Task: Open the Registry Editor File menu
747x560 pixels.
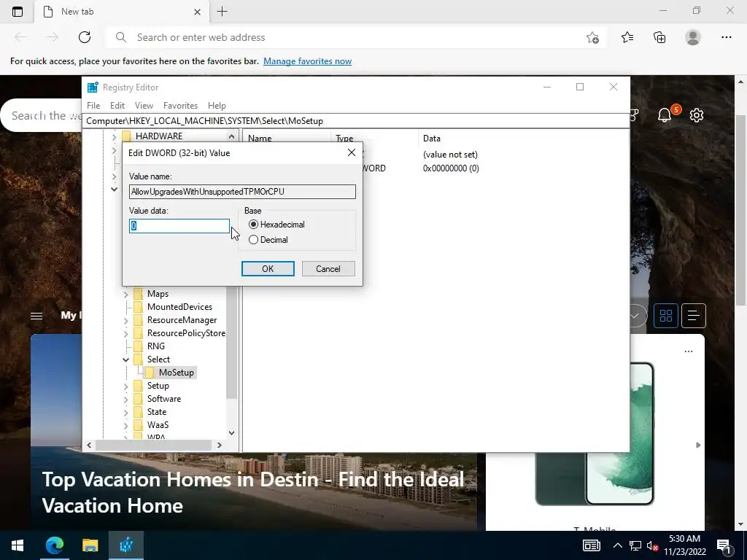Action: [x=93, y=105]
